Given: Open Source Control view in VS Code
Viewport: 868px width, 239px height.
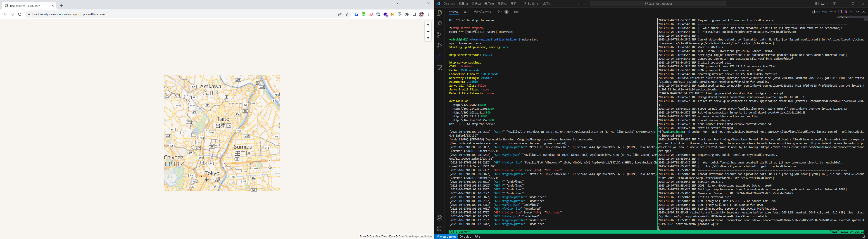Looking at the screenshot, I should [x=439, y=35].
